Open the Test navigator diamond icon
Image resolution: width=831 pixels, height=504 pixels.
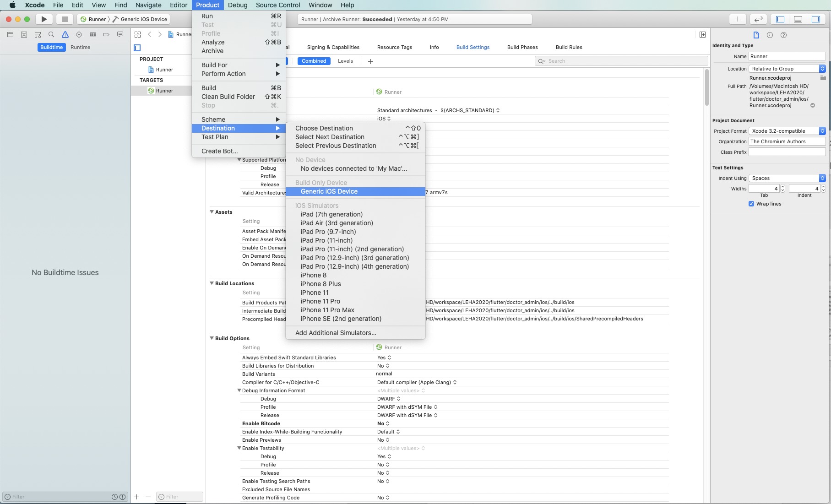click(79, 34)
